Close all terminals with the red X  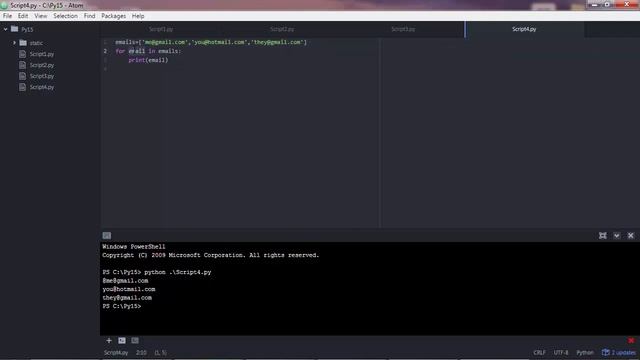631,340
